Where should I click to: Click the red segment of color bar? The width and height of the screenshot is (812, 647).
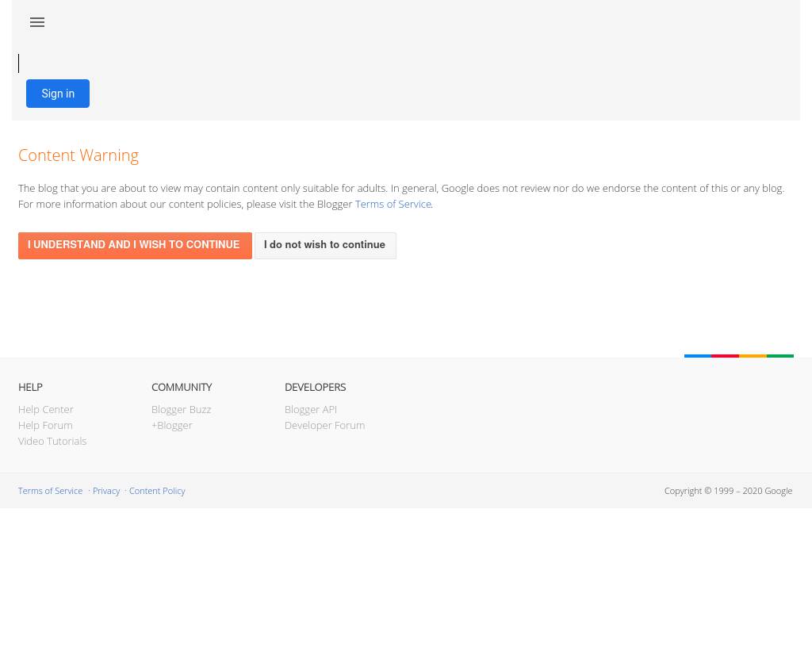click(725, 356)
